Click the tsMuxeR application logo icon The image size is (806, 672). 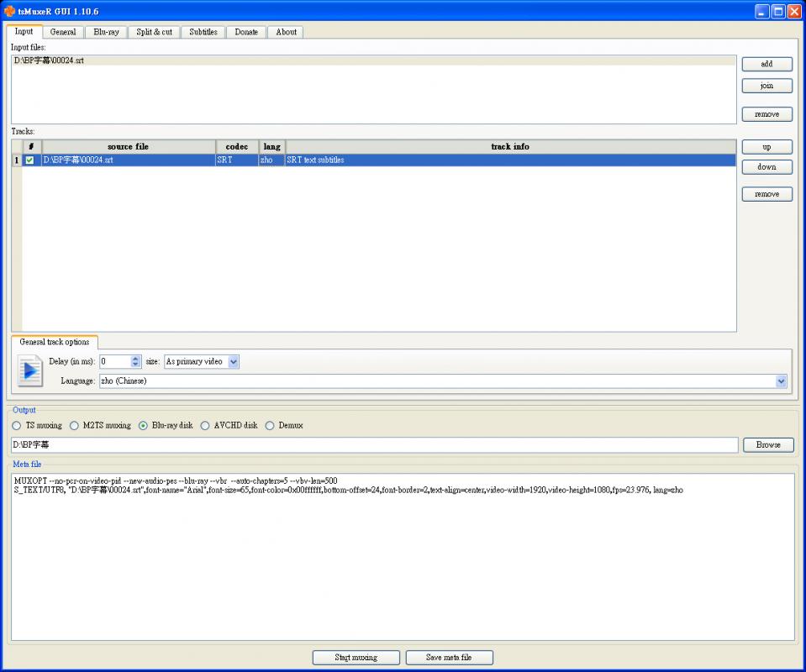tap(8, 11)
